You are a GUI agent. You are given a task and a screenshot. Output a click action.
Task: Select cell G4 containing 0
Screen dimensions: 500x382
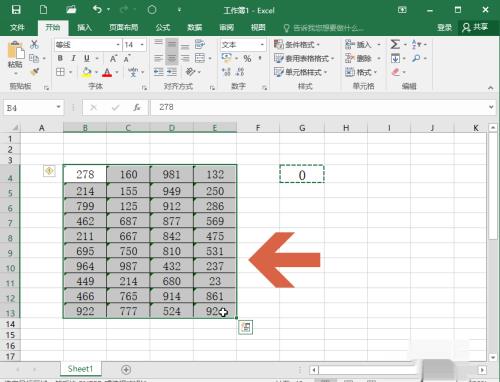[302, 174]
